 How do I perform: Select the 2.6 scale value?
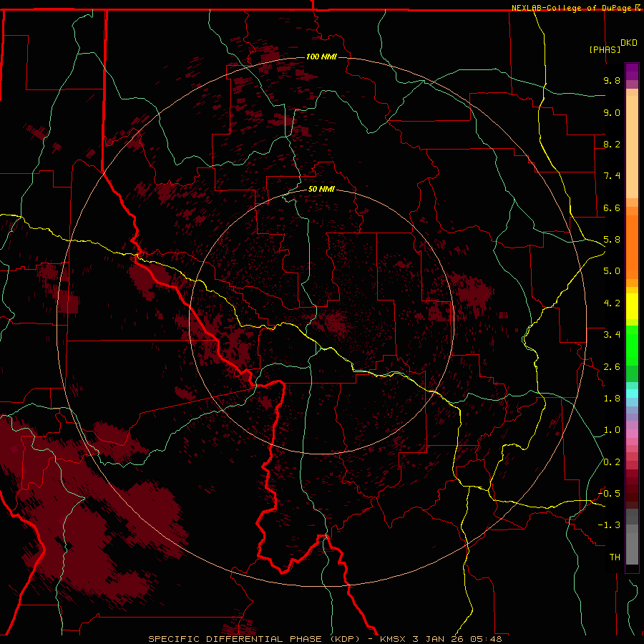click(x=612, y=367)
